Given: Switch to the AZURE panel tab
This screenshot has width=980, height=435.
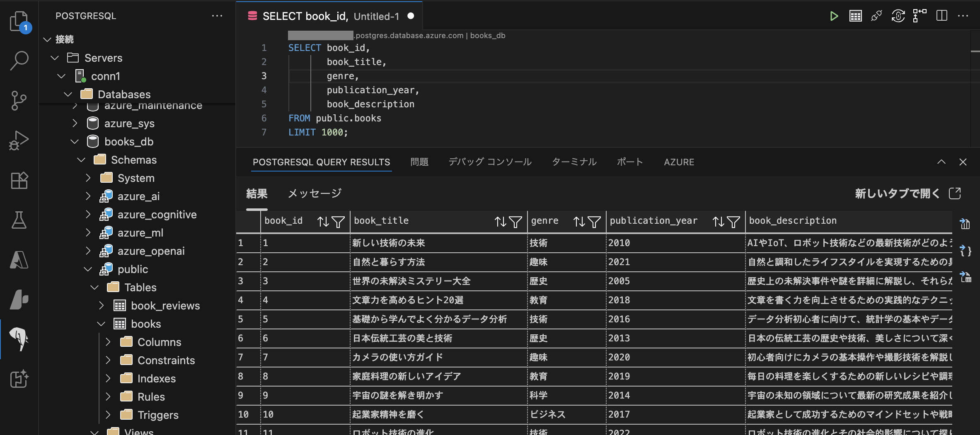Looking at the screenshot, I should [679, 162].
